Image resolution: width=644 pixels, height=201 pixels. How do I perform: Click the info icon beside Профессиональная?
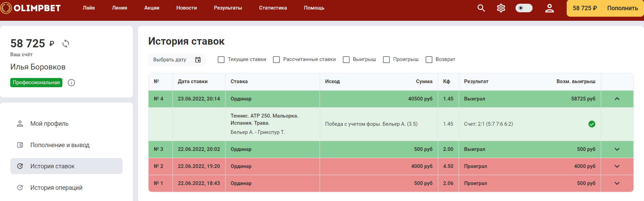[71, 83]
